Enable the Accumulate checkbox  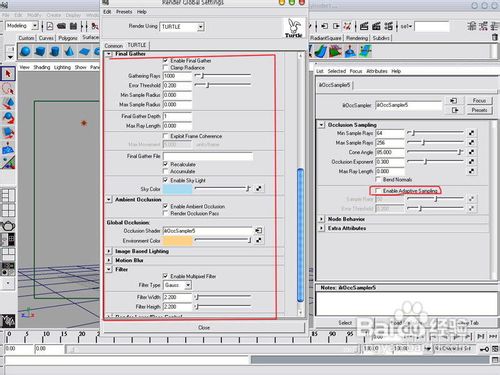point(165,171)
